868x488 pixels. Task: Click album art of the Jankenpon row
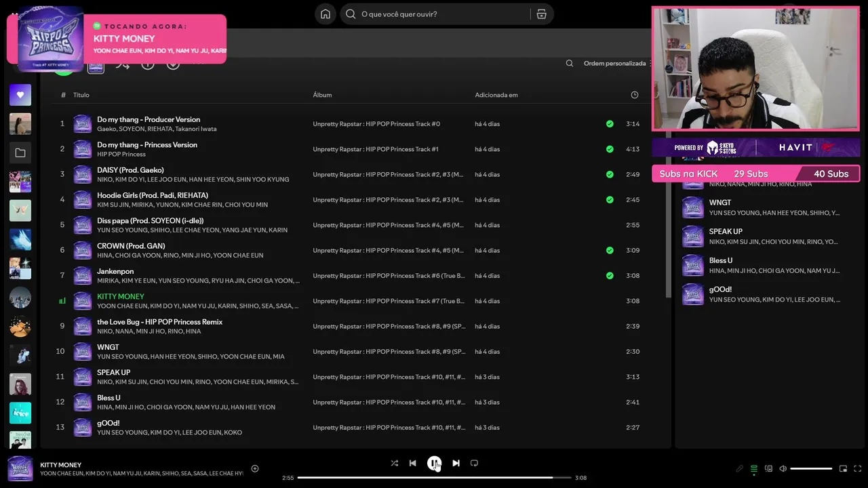pos(83,275)
